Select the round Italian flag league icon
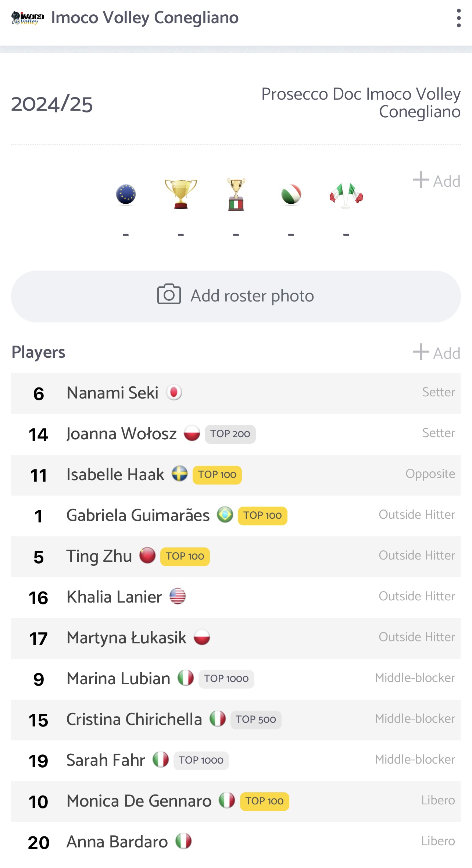This screenshot has height=868, width=472. pos(291,194)
